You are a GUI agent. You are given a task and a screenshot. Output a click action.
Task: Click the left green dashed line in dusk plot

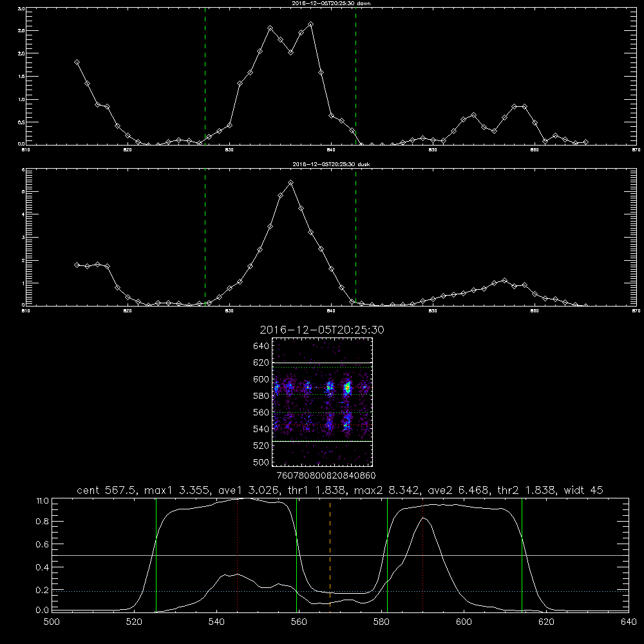pyautogui.click(x=205, y=238)
